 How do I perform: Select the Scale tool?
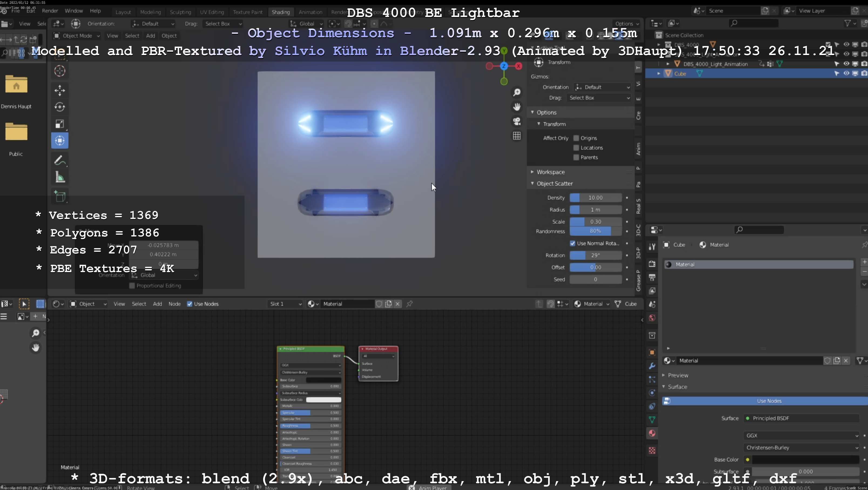tap(60, 124)
